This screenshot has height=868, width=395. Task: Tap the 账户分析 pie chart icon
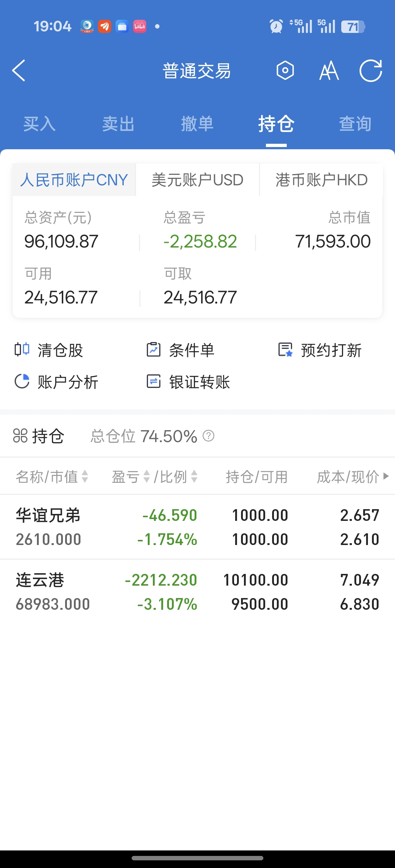pyautogui.click(x=22, y=381)
